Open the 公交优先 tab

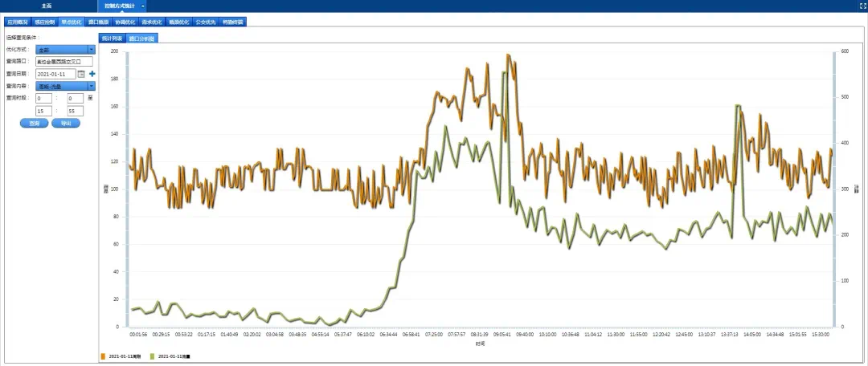point(207,22)
